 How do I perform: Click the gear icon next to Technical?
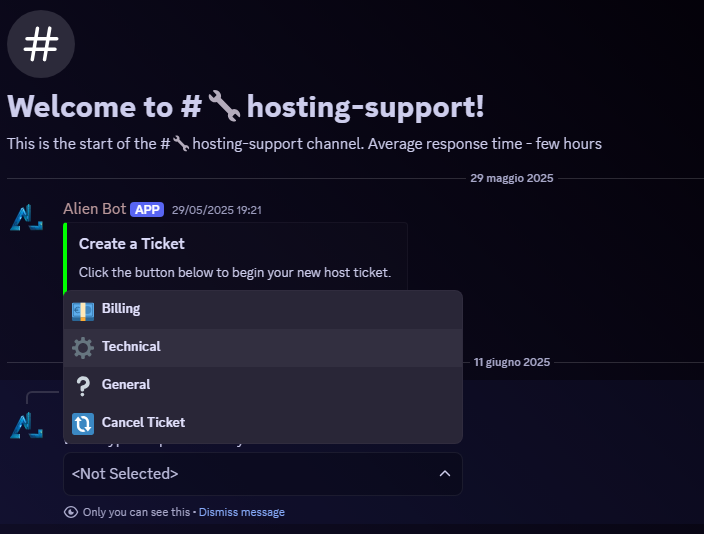click(x=83, y=348)
